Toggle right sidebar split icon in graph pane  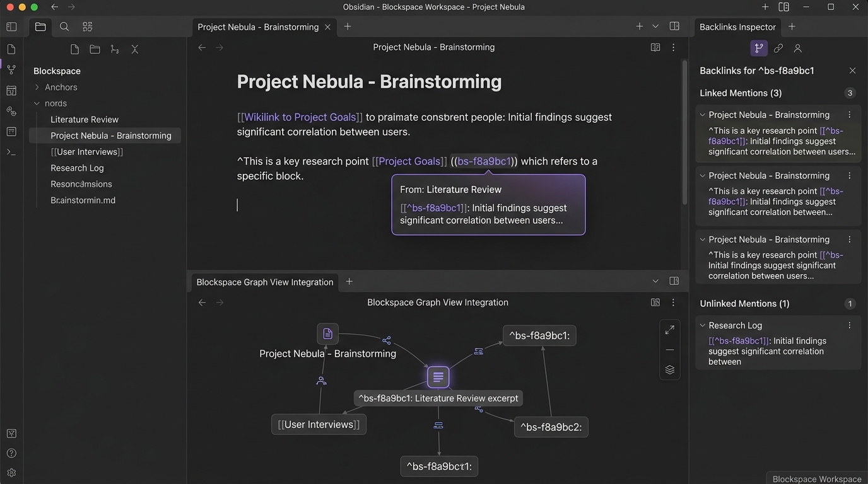(x=674, y=281)
